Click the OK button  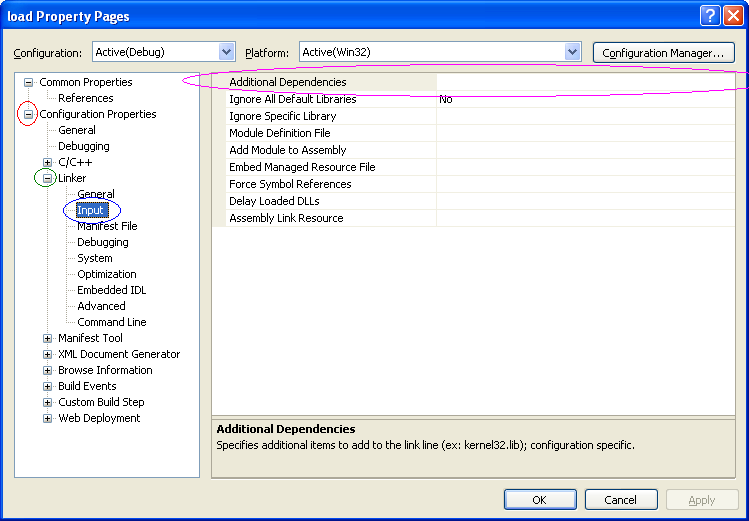coord(540,500)
